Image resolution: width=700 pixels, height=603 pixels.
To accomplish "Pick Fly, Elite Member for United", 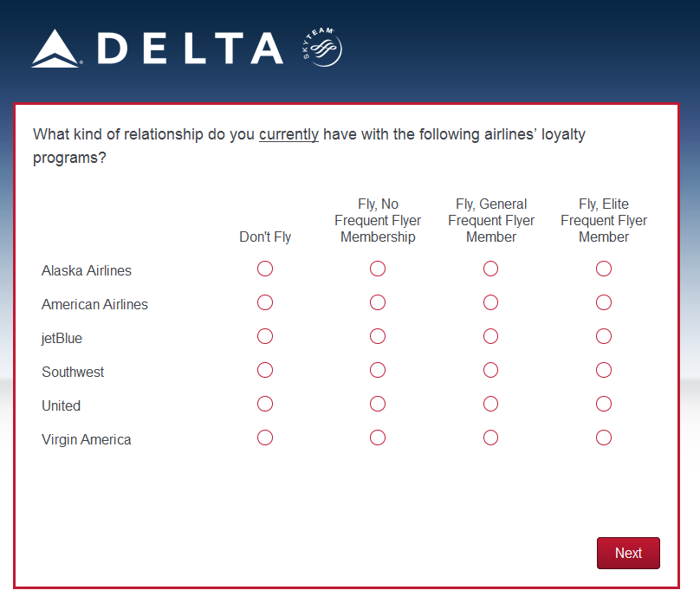I will [x=604, y=404].
